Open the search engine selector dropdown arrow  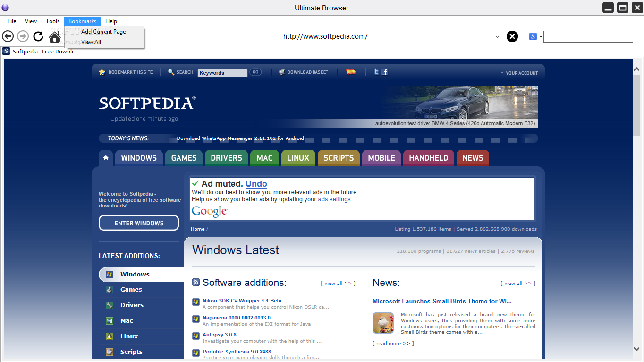(x=541, y=37)
